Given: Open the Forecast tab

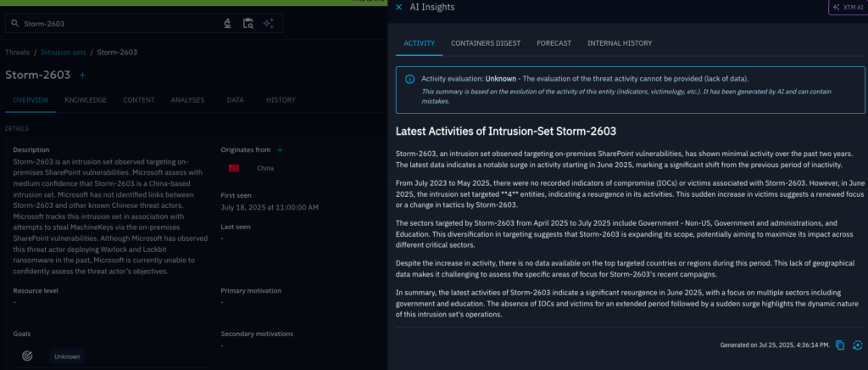Looking at the screenshot, I should pos(554,43).
